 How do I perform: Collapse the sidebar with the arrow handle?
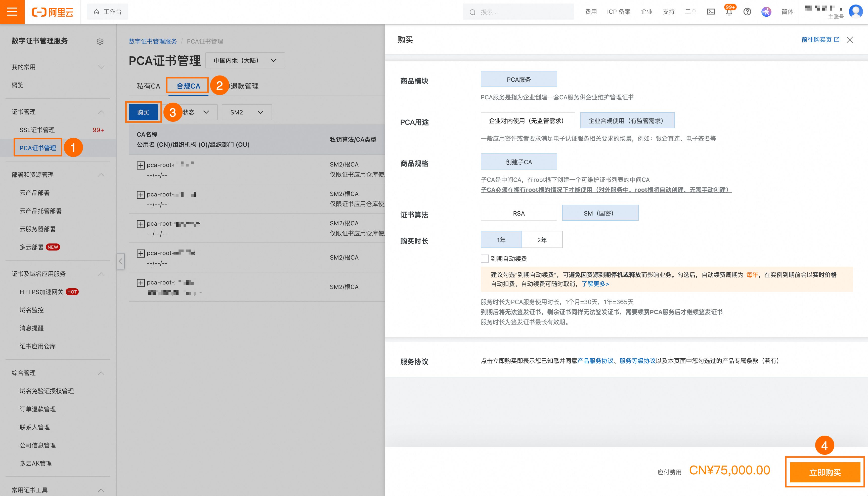coord(120,261)
